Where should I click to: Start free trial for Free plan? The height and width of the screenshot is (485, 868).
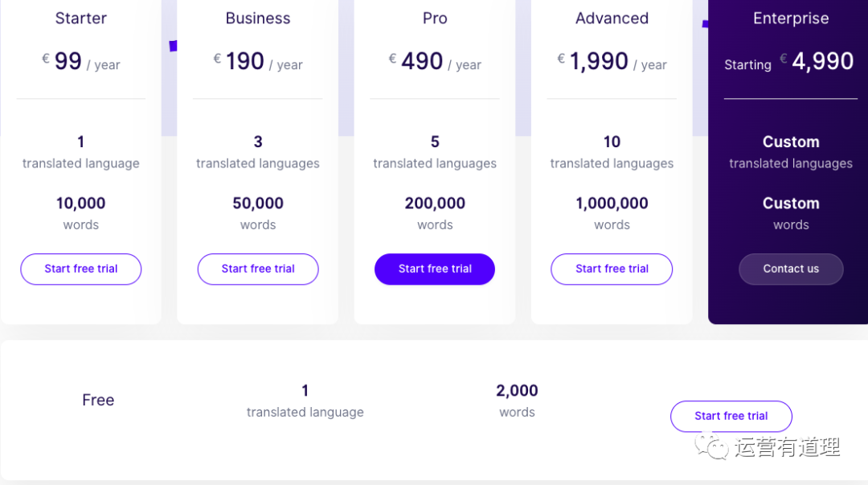point(731,417)
